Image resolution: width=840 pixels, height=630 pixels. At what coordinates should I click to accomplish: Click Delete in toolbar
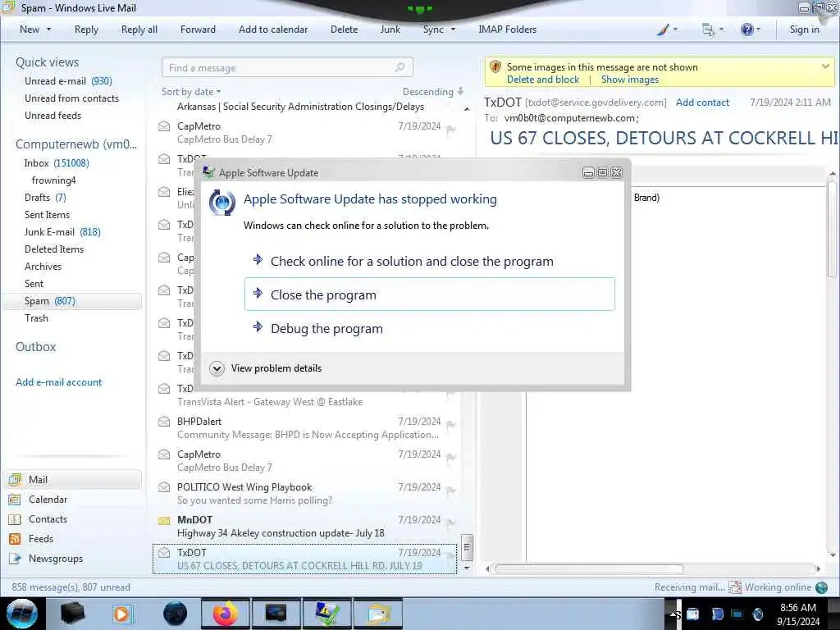point(344,30)
